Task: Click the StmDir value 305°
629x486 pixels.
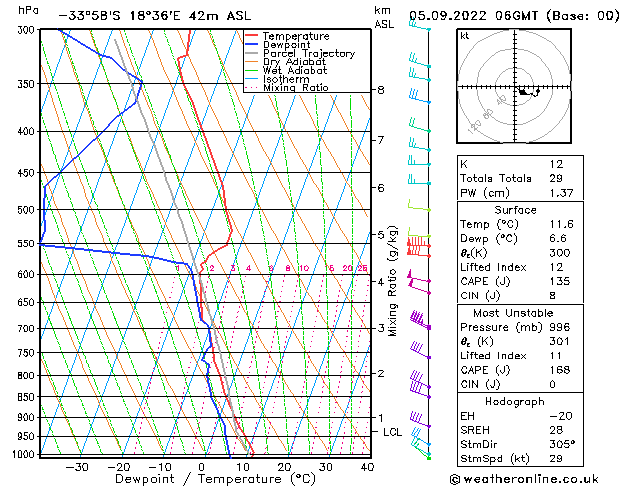Action: click(x=562, y=444)
